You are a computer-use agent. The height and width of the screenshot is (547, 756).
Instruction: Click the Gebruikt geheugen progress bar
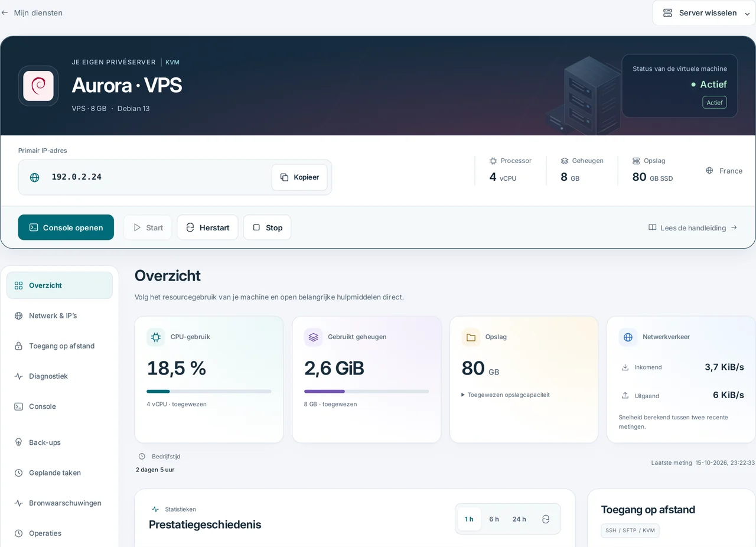pos(367,391)
